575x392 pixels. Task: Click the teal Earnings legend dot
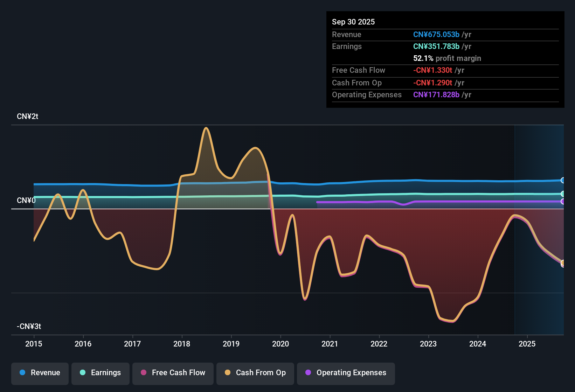click(x=82, y=373)
